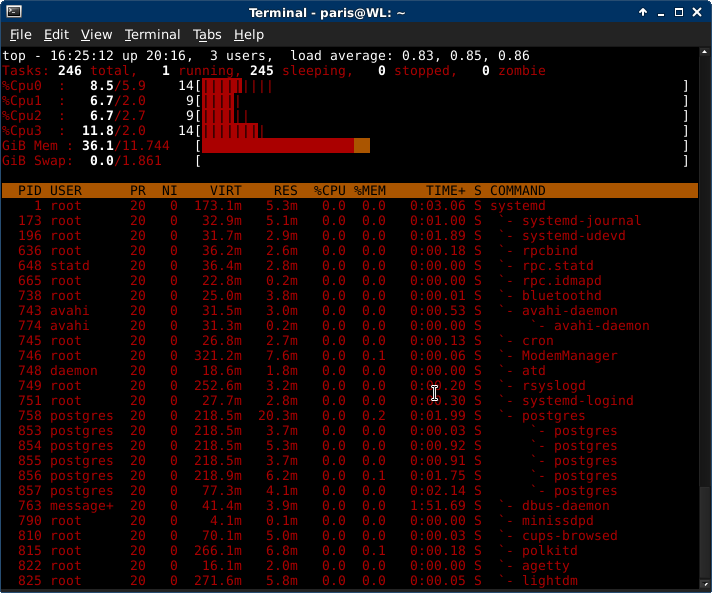The height and width of the screenshot is (593, 712).
Task: Click the 245 sleeping tasks count
Action: 262,71
